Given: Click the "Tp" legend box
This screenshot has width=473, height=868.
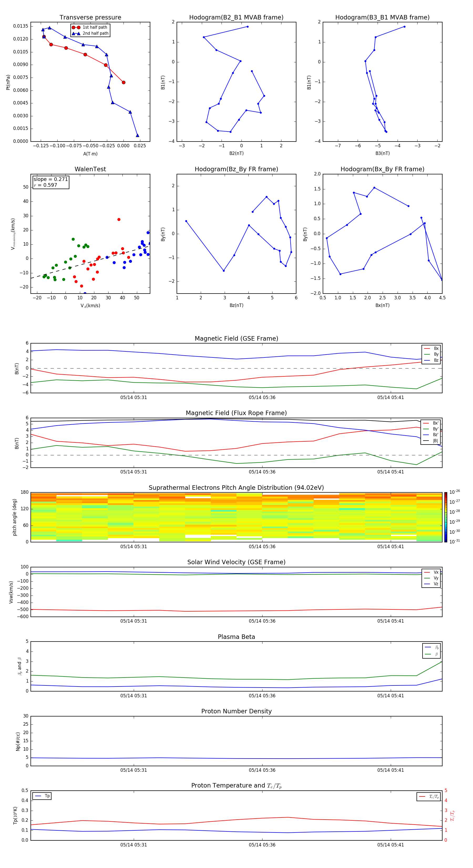Looking at the screenshot, I should tap(42, 796).
